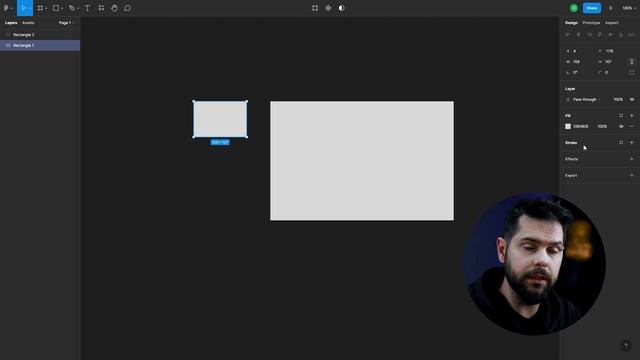
Task: Select the small rectangle on canvas
Action: [x=220, y=119]
